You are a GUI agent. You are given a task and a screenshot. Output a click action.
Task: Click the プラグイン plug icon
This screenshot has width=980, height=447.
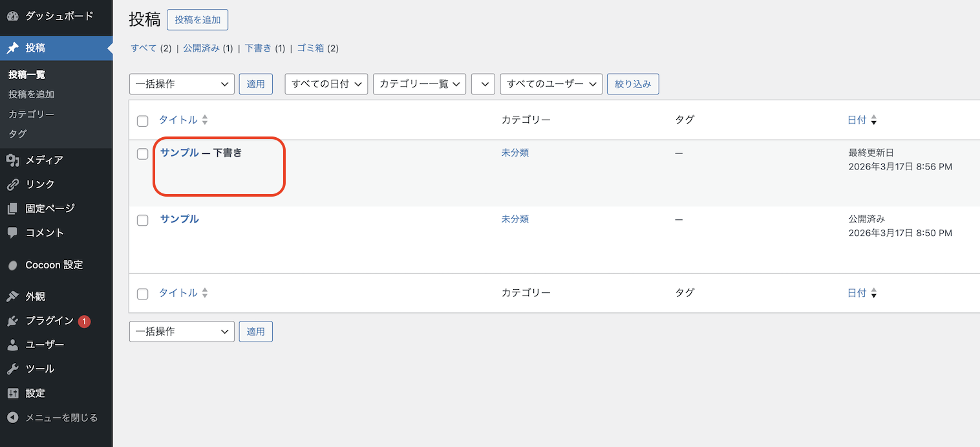pyautogui.click(x=12, y=322)
